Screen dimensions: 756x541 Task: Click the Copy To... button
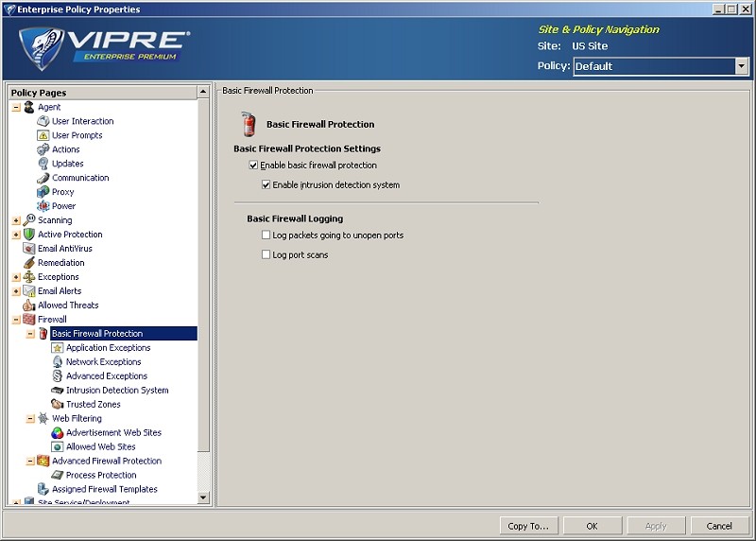click(528, 526)
